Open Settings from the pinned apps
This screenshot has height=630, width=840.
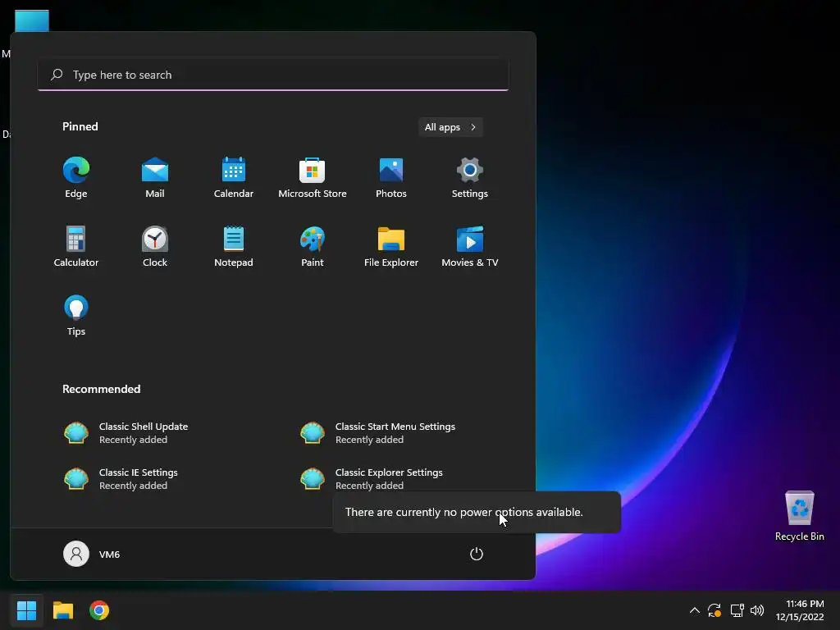(470, 178)
